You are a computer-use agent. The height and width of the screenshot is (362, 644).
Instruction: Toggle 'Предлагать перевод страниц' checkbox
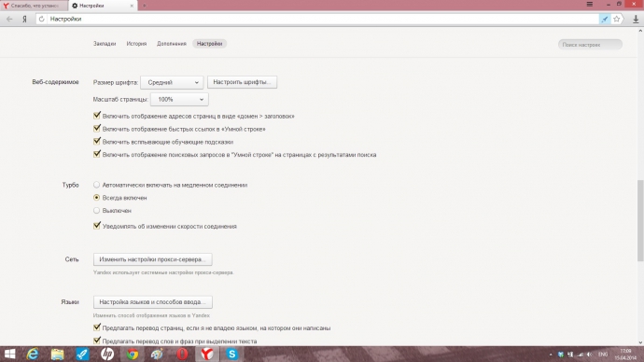coord(97,327)
